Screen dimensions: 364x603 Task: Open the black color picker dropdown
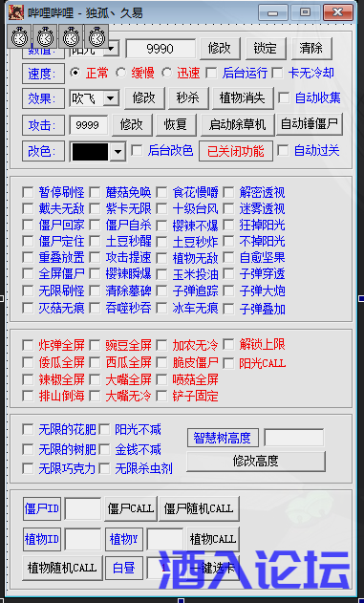pyautogui.click(x=118, y=152)
